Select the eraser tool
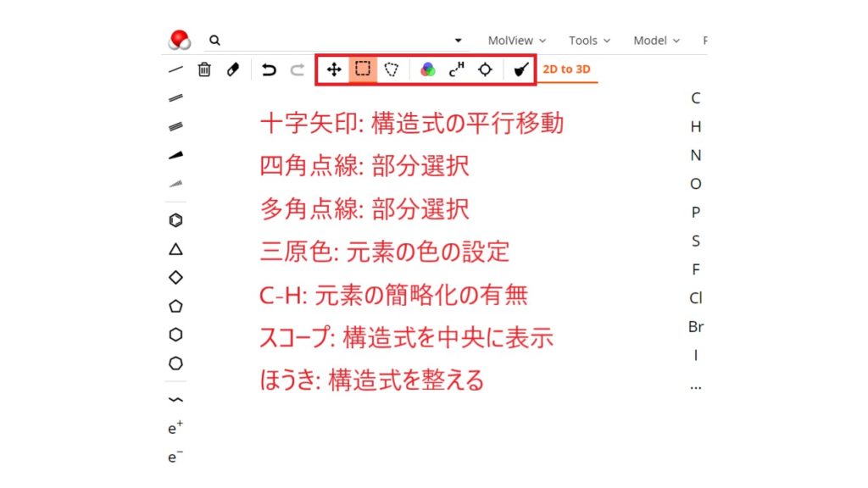 coord(233,69)
